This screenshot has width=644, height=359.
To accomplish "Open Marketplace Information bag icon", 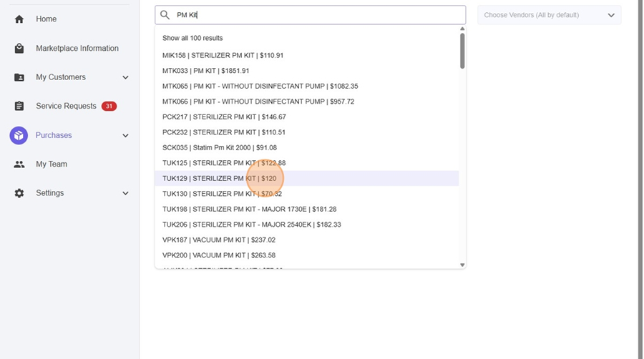I will coord(19,49).
